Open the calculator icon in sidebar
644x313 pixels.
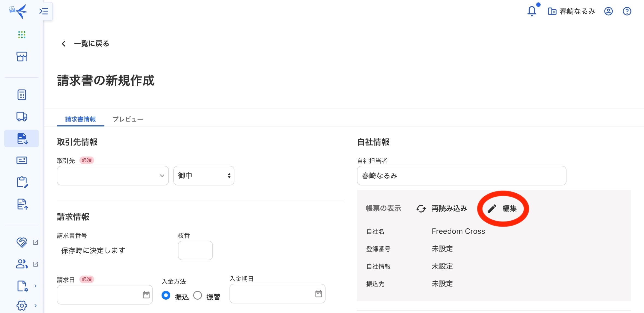tap(22, 95)
